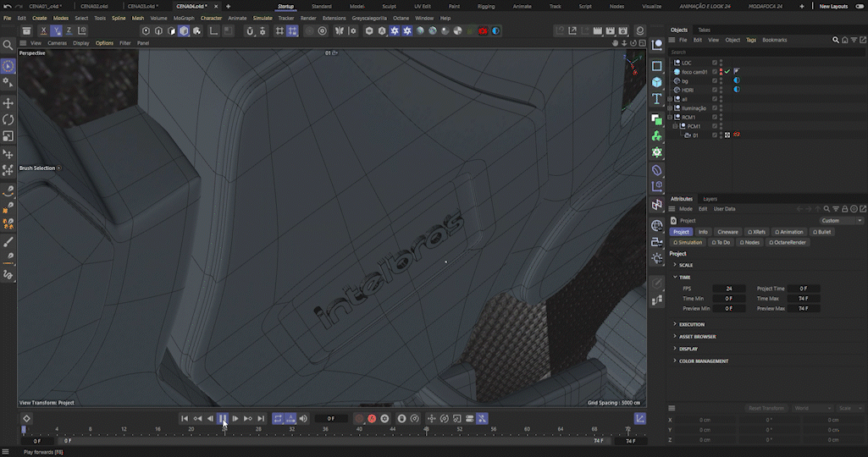Open the OctaneRender attribute button
The width and height of the screenshot is (868, 457).
click(x=788, y=242)
